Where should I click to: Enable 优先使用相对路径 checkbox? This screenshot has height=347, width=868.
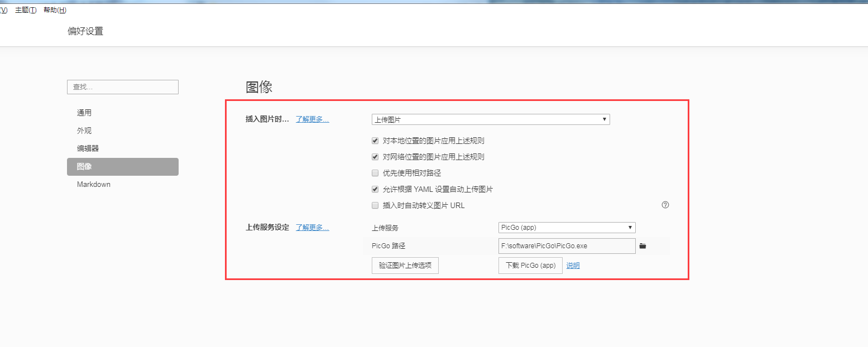coord(375,173)
